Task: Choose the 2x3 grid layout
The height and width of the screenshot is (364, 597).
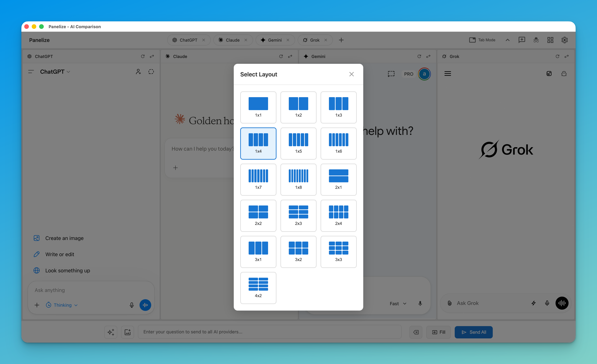Action: coord(298,216)
